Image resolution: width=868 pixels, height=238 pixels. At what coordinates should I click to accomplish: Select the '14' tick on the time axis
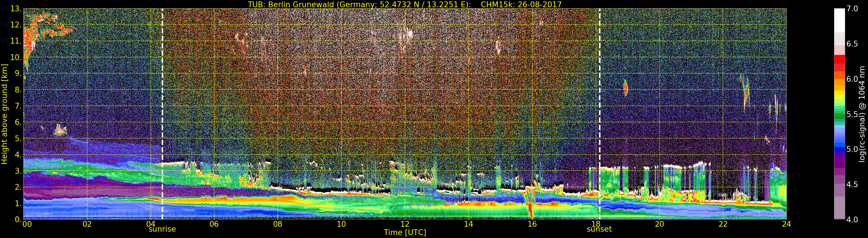click(468, 224)
